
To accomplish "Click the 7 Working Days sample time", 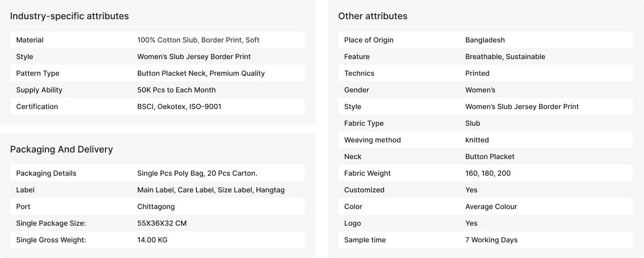I will (491, 240).
